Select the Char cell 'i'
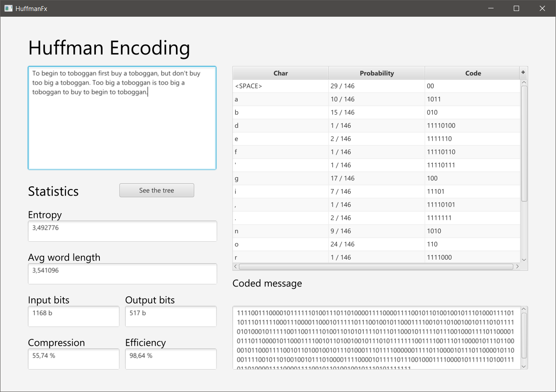The width and height of the screenshot is (556, 392). tap(281, 192)
